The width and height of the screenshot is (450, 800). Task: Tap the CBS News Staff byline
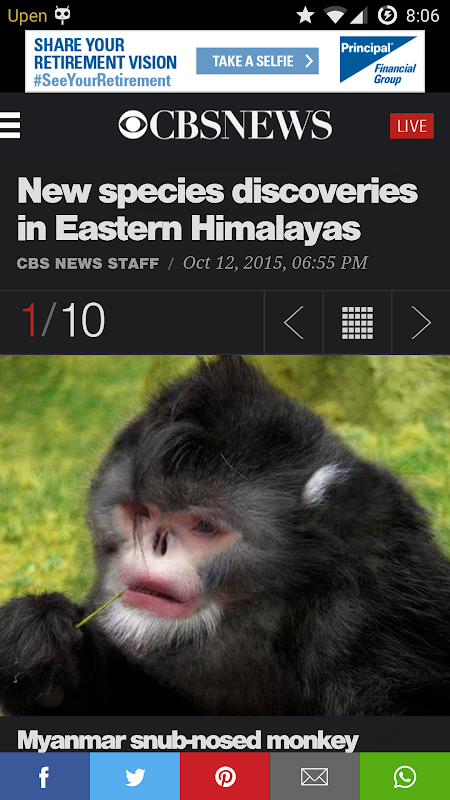(88, 263)
